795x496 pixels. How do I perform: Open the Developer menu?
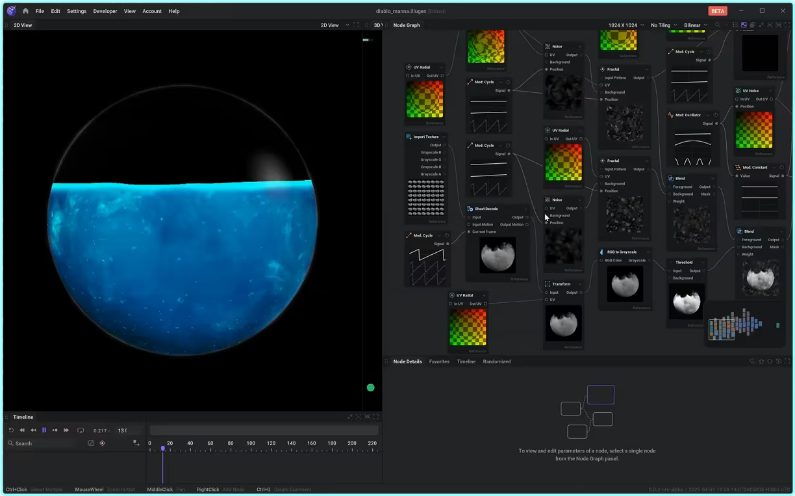pos(105,11)
